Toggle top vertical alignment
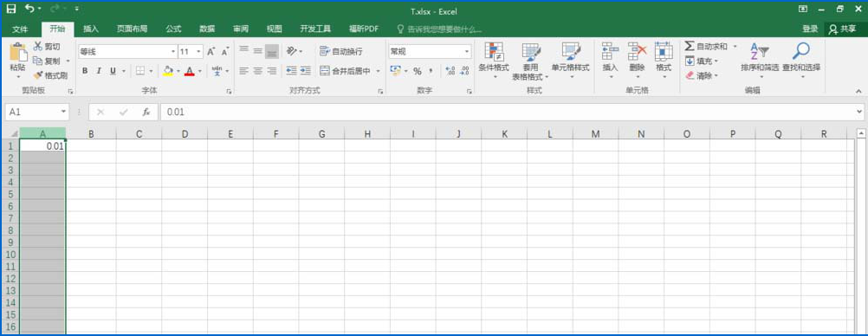Image resolution: width=868 pixels, height=336 pixels. 243,51
